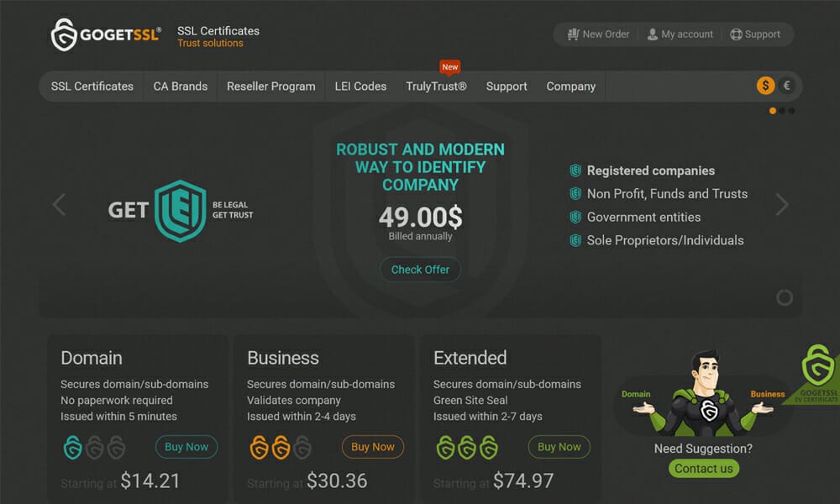Click the $74.97 price
The height and width of the screenshot is (504, 840).
[x=523, y=481]
